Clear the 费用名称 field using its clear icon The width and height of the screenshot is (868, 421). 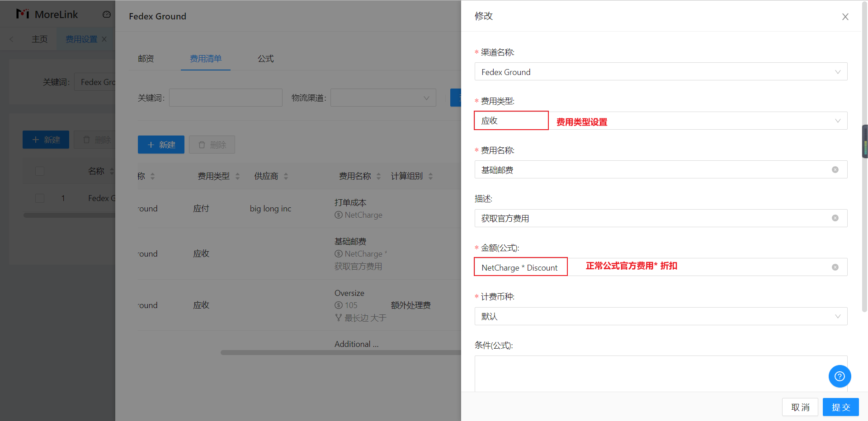click(835, 170)
